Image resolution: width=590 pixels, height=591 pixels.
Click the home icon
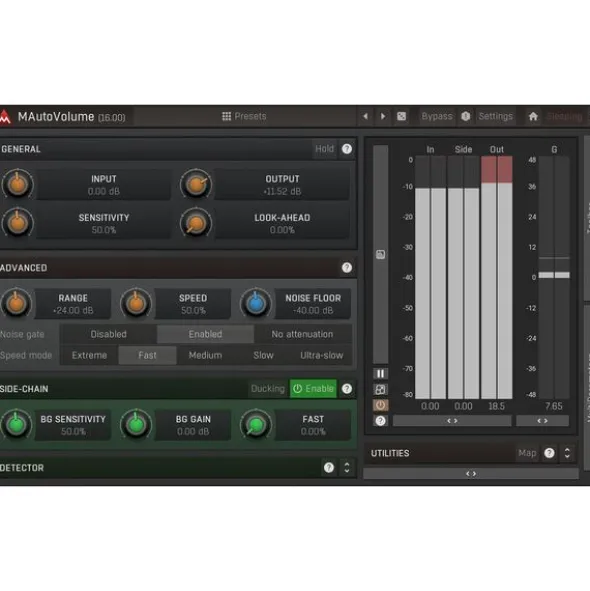[x=533, y=116]
